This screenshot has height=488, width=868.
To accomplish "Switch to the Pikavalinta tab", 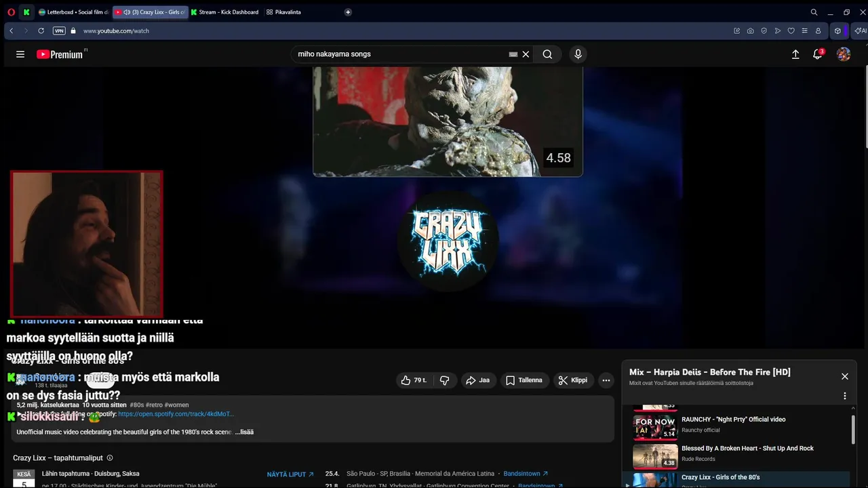I will (284, 12).
